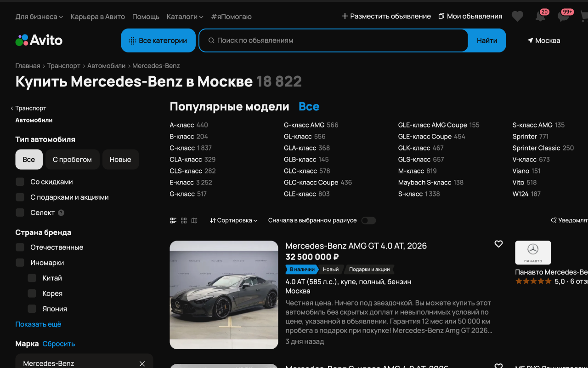Expand the Для бизнеса dropdown
This screenshot has height=368, width=588.
pyautogui.click(x=39, y=17)
